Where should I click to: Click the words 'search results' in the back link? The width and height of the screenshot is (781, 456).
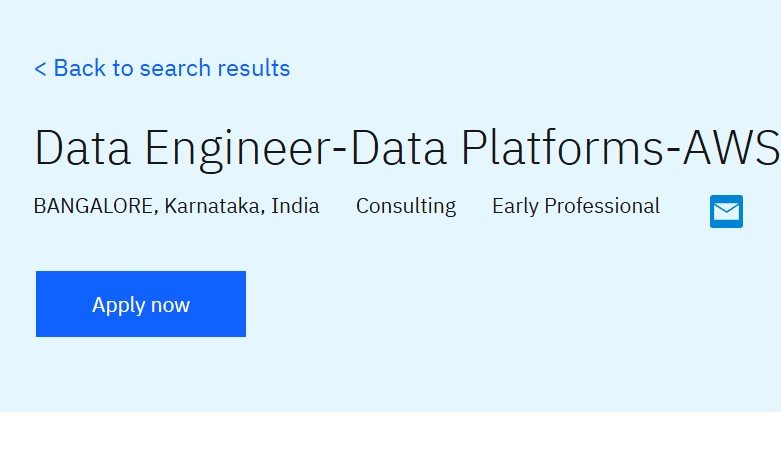(215, 68)
